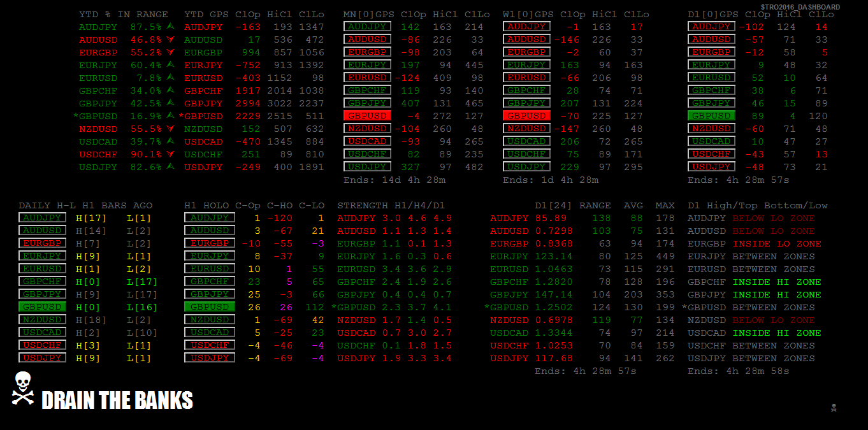The image size is (868, 430).
Task: Click the DRAIN THE BANKS title text
Action: pyautogui.click(x=117, y=400)
